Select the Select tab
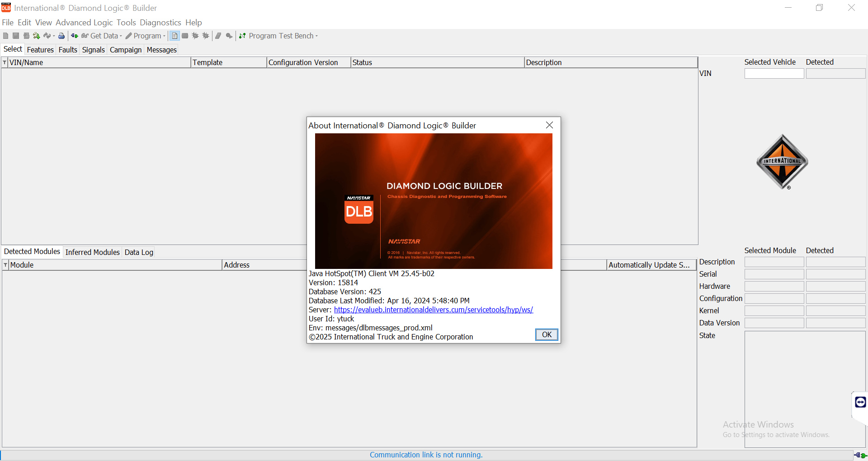This screenshot has height=461, width=868. coord(13,49)
